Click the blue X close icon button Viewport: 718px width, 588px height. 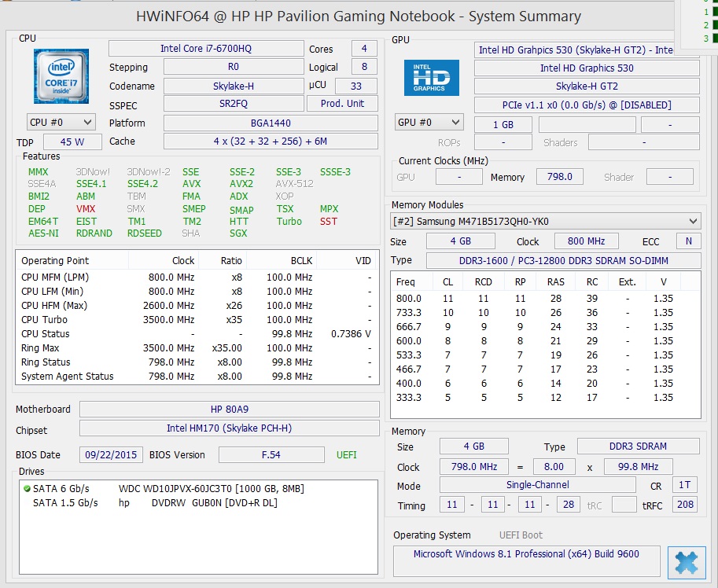[687, 562]
